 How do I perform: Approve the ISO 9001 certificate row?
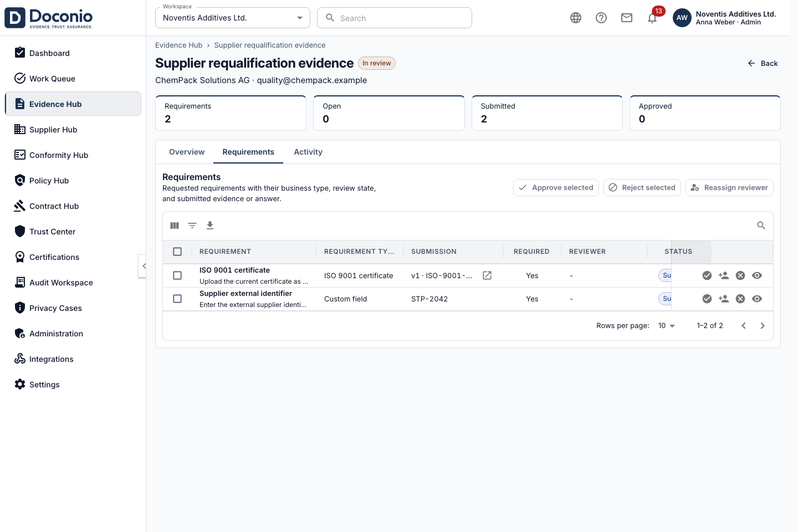[707, 275]
